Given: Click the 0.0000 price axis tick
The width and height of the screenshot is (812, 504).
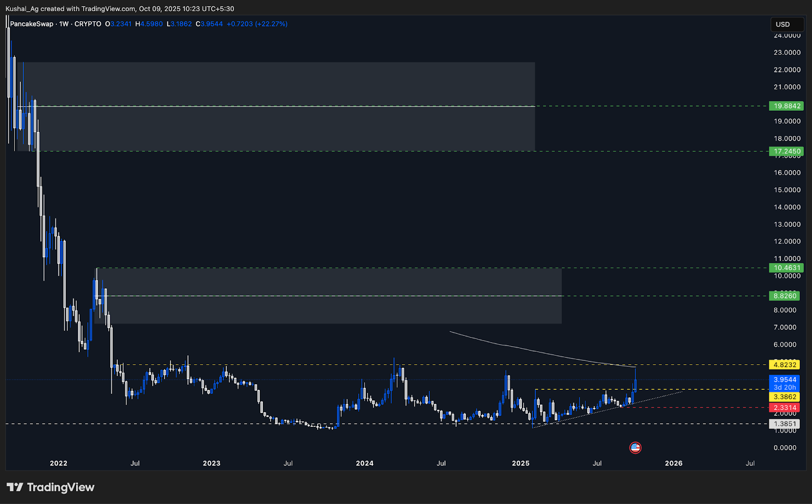Looking at the screenshot, I should [x=785, y=448].
